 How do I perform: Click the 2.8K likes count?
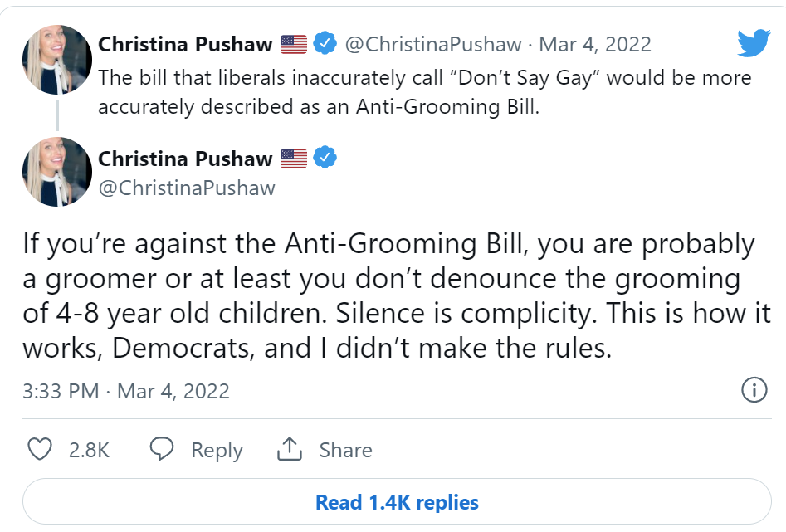click(x=89, y=450)
